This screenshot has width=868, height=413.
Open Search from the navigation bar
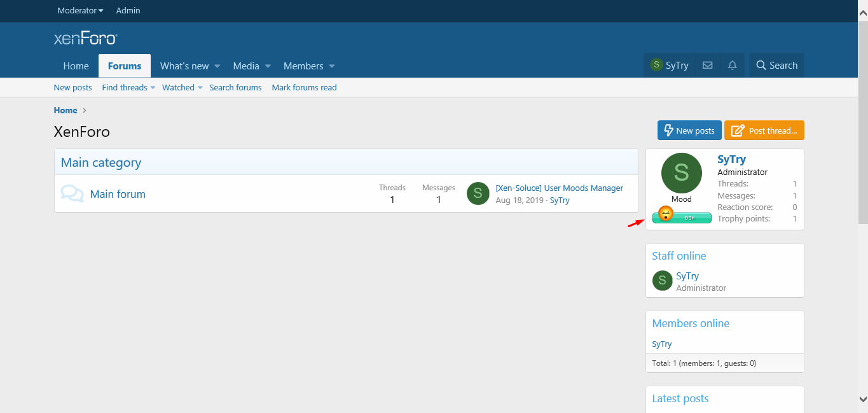(x=776, y=66)
